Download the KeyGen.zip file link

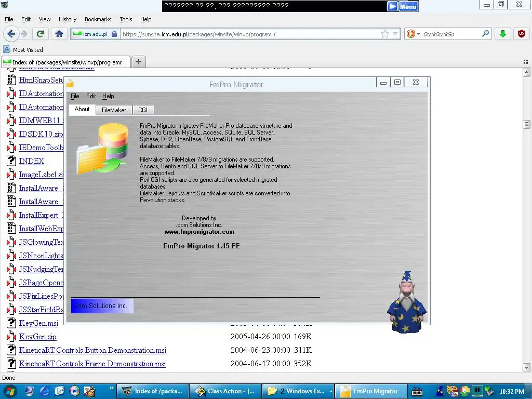click(x=37, y=337)
